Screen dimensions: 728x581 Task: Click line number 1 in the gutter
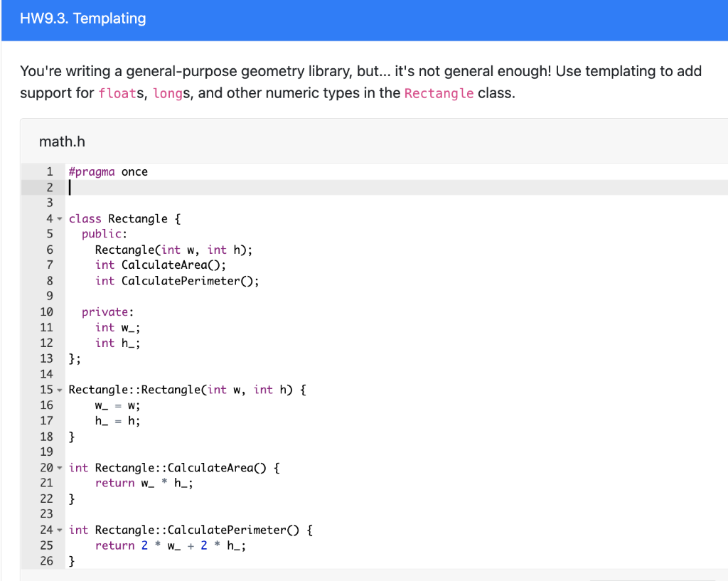click(49, 171)
